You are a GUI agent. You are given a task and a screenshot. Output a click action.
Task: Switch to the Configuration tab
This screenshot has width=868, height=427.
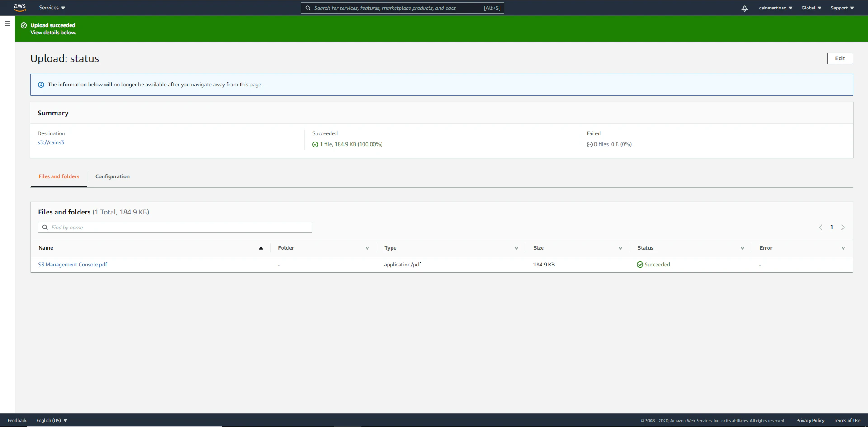[x=112, y=176]
